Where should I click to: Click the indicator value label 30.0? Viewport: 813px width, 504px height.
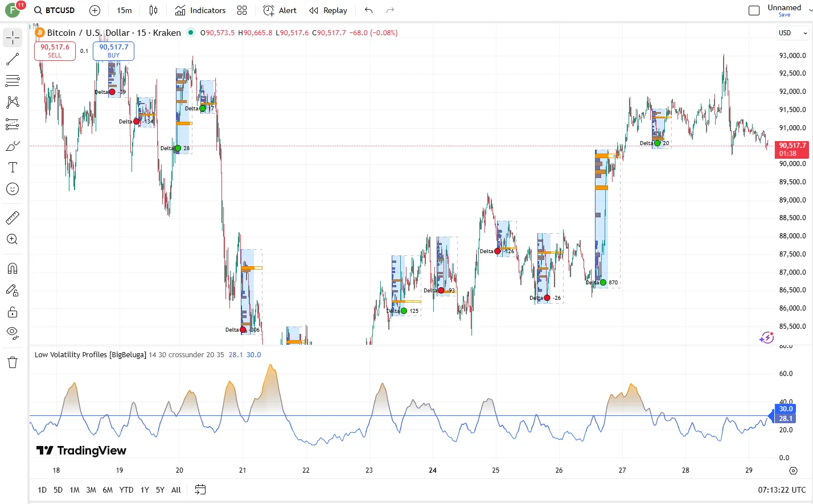tap(786, 409)
